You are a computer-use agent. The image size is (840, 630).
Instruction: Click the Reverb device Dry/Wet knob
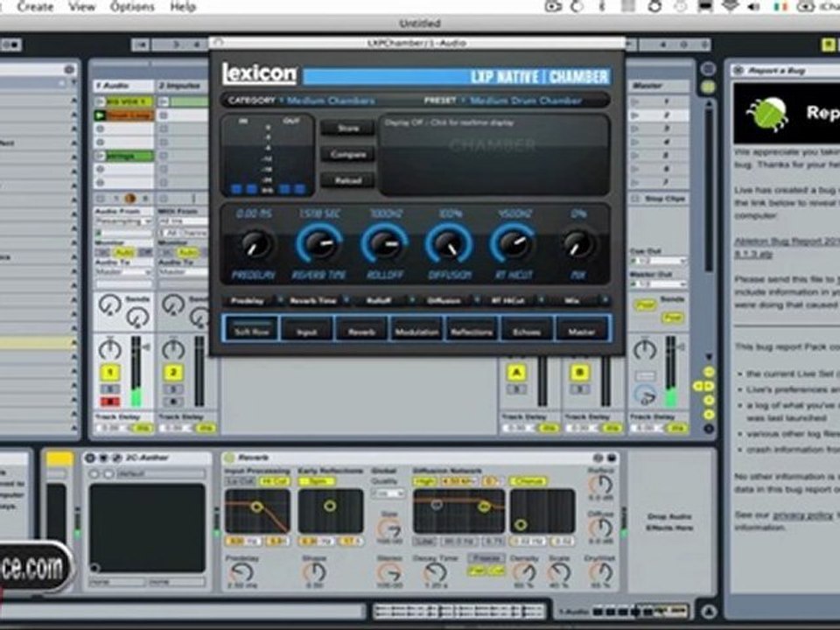600,572
